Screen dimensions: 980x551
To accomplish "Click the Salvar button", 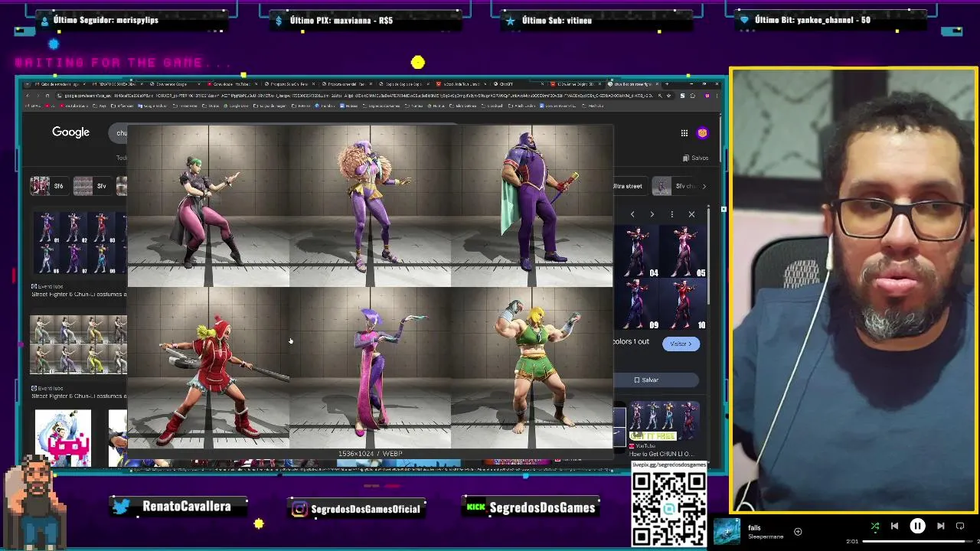I will point(646,380).
